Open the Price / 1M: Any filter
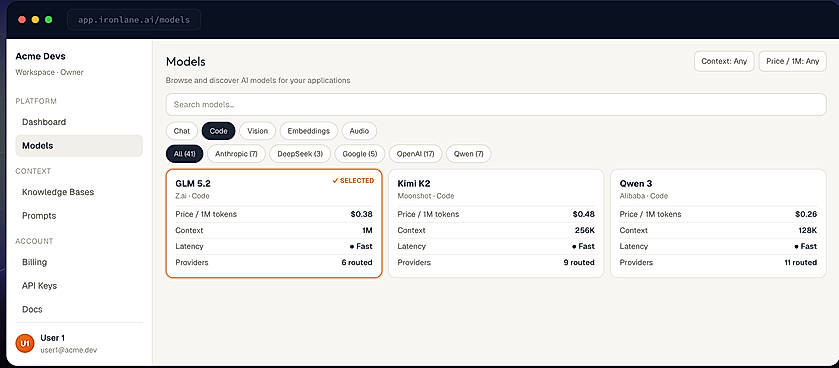Viewport: 839px width, 368px height. (792, 62)
